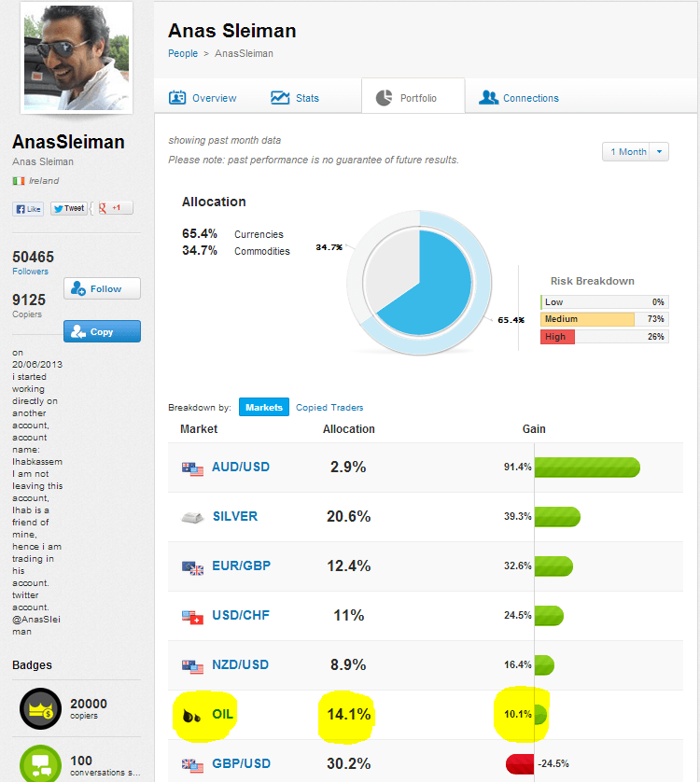Go to the People breadcrumb link
The width and height of the screenshot is (700, 782).
point(183,53)
